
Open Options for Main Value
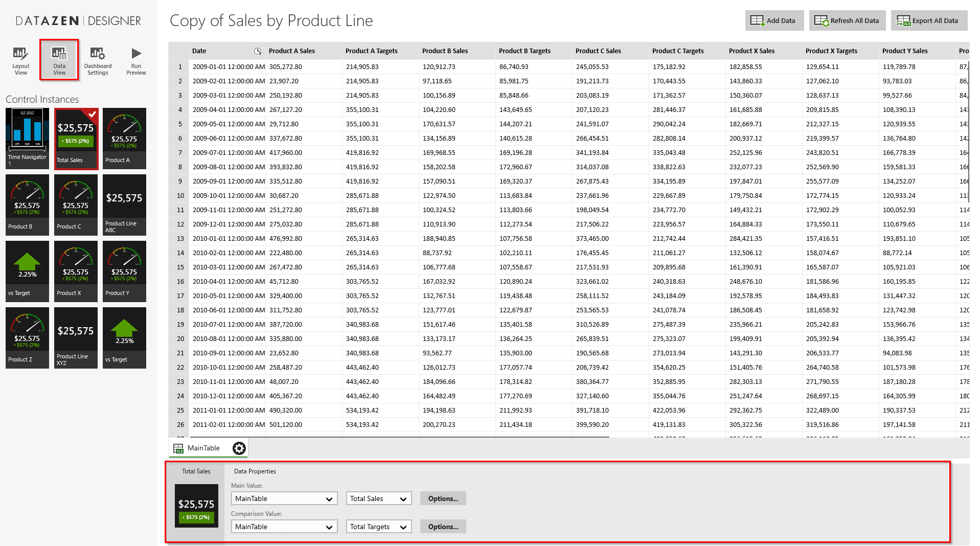click(x=443, y=499)
